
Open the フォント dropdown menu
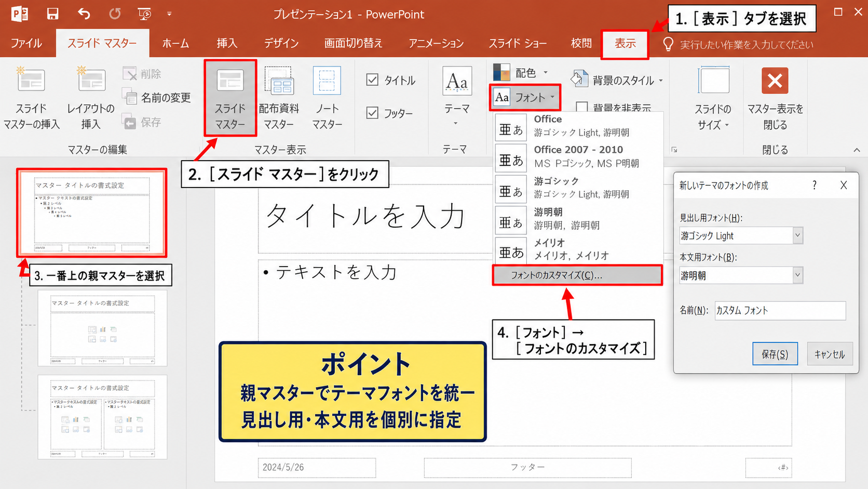(525, 97)
